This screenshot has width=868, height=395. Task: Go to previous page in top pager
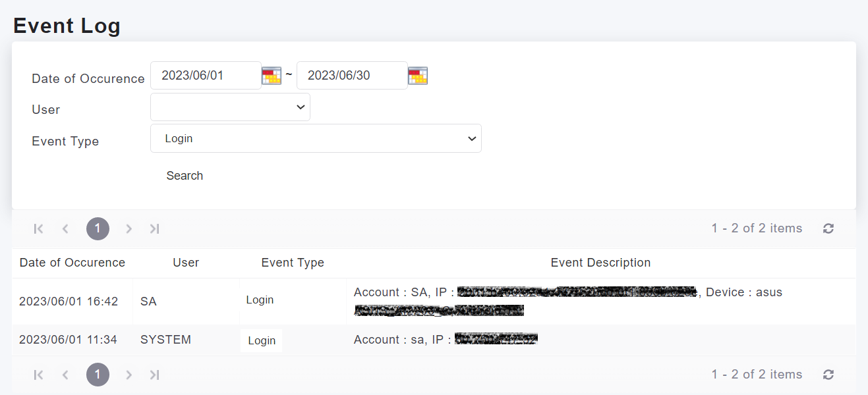tap(65, 228)
